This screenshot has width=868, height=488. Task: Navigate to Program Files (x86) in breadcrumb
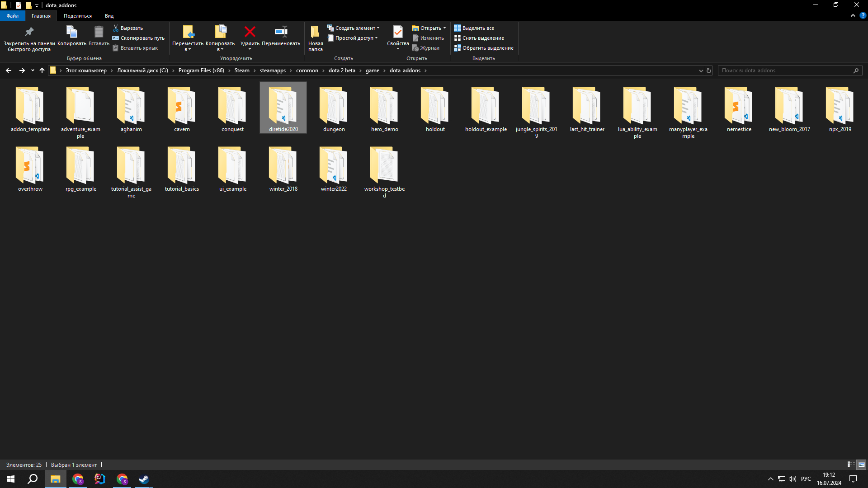point(201,70)
